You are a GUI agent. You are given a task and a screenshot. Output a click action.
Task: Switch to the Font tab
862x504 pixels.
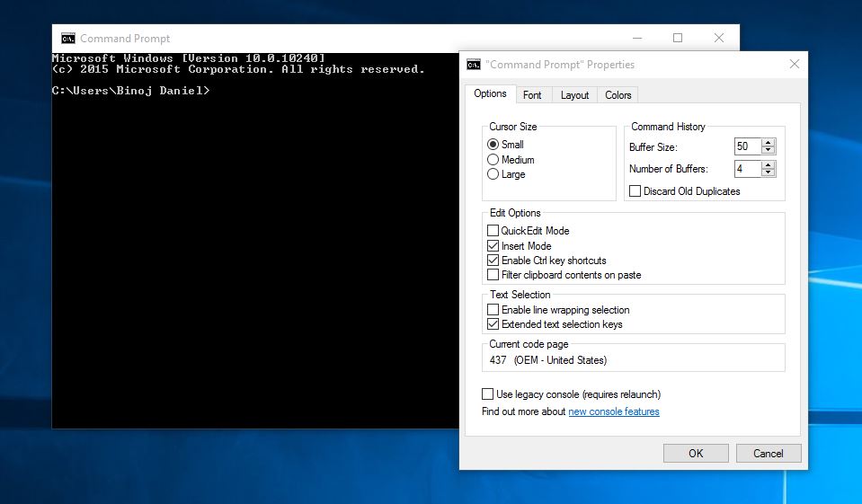[532, 95]
